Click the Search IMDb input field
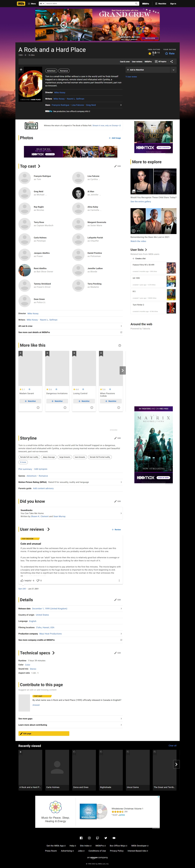 click(90, 4)
